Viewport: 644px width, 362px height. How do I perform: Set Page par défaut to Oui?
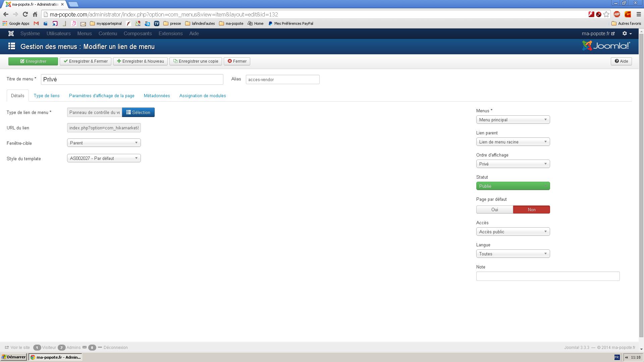point(494,210)
